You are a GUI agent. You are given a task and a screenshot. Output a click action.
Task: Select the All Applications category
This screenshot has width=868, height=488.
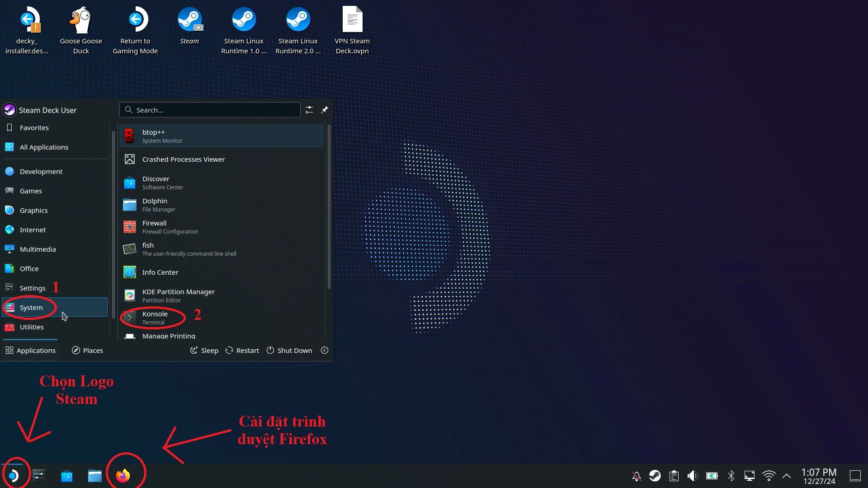pos(55,147)
